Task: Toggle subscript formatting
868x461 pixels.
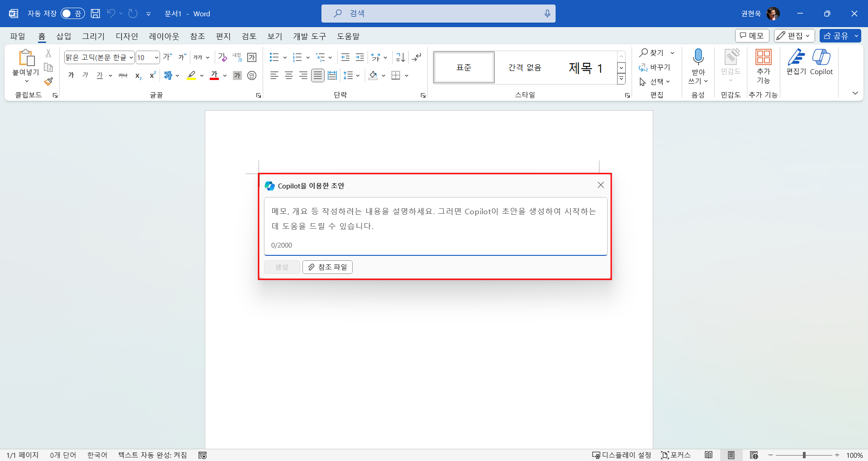Action: click(138, 75)
